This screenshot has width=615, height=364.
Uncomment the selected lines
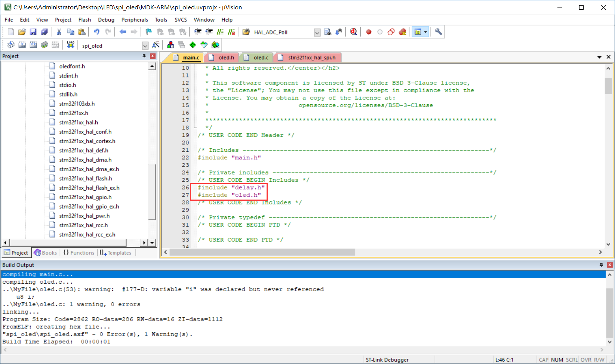coord(232,32)
